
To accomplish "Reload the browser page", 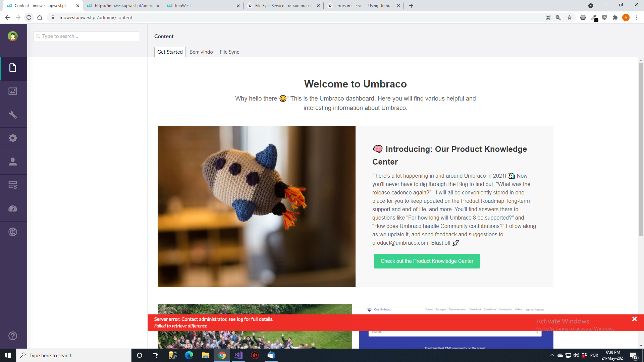I will (x=29, y=17).
